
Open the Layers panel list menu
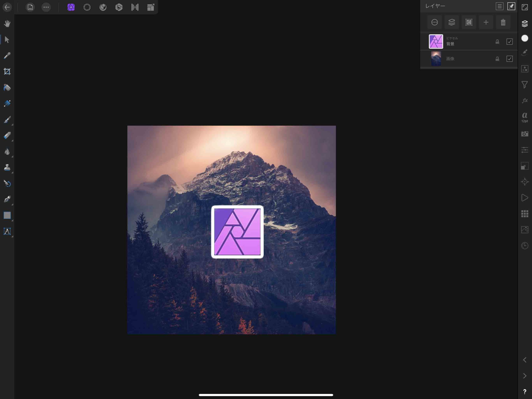(x=500, y=6)
